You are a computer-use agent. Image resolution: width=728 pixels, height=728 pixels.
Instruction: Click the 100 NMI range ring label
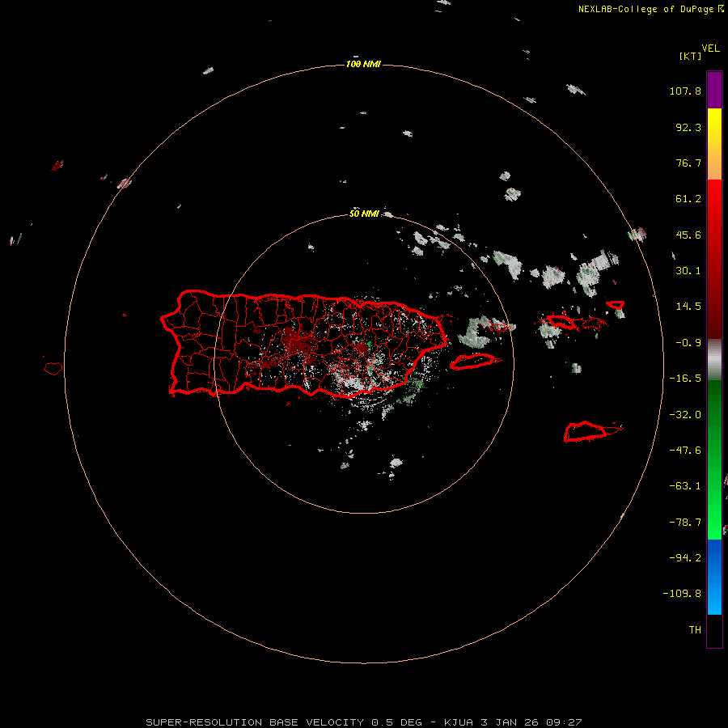coord(363,64)
